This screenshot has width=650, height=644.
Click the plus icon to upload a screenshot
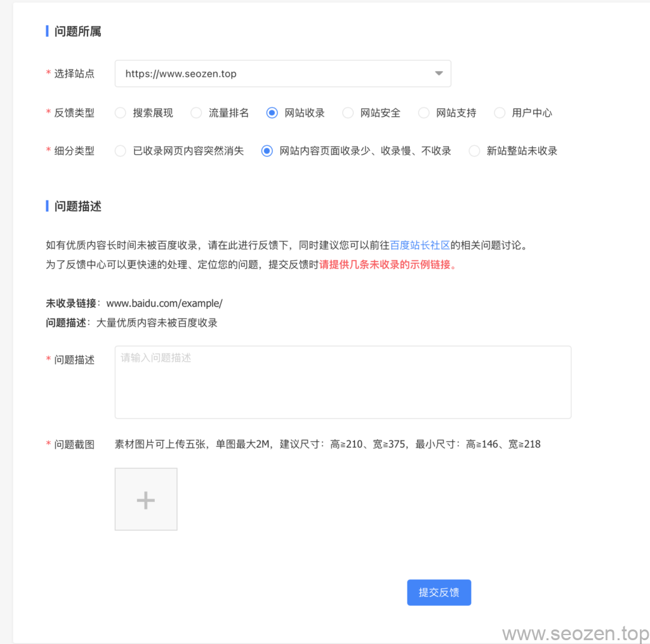tap(145, 499)
